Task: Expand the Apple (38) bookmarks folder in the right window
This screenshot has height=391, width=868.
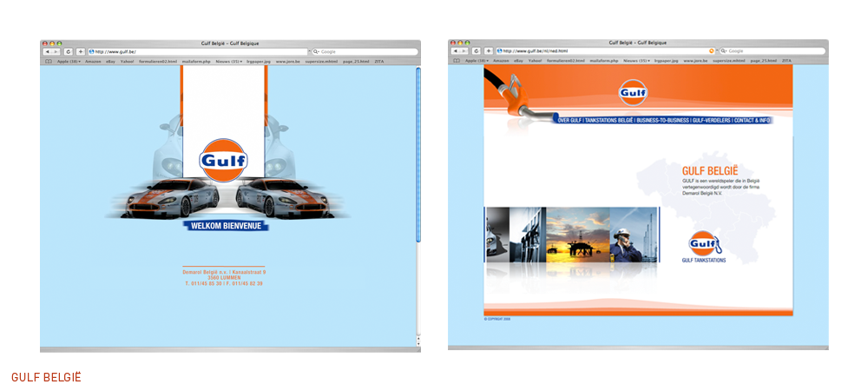Action: tap(477, 61)
